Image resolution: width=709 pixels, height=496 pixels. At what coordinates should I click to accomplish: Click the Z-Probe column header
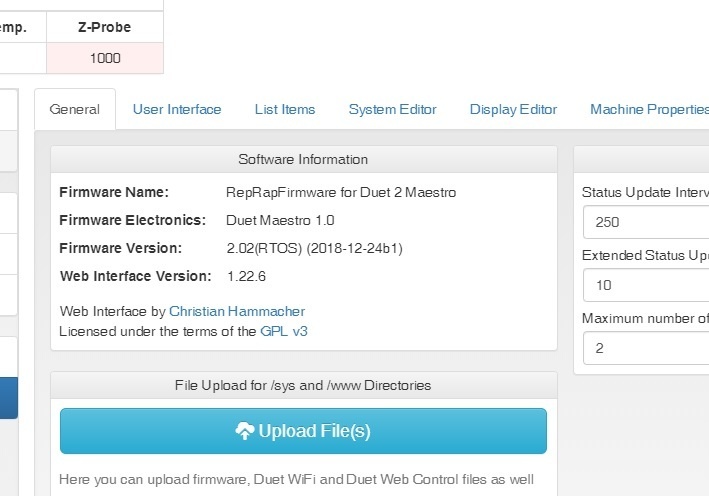click(x=104, y=27)
